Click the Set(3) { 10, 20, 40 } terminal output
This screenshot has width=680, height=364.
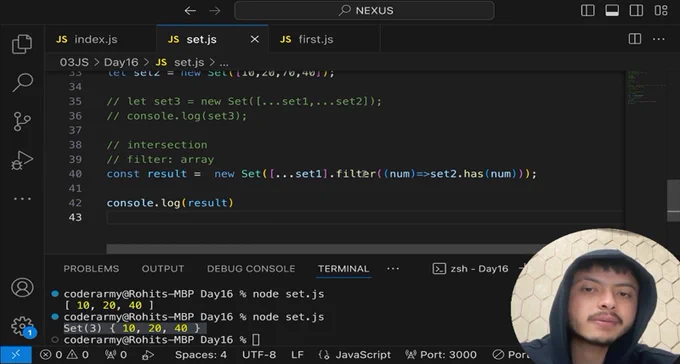tap(132, 328)
